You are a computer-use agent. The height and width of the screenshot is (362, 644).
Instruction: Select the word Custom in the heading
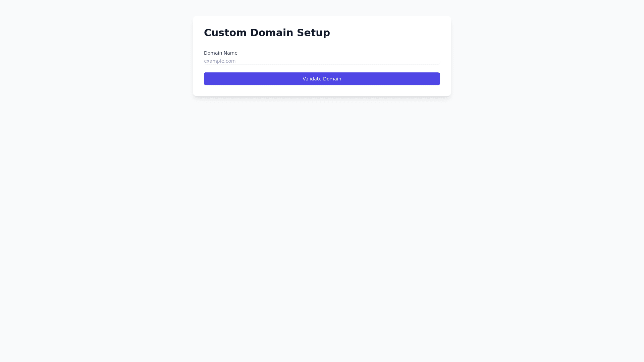pyautogui.click(x=225, y=33)
